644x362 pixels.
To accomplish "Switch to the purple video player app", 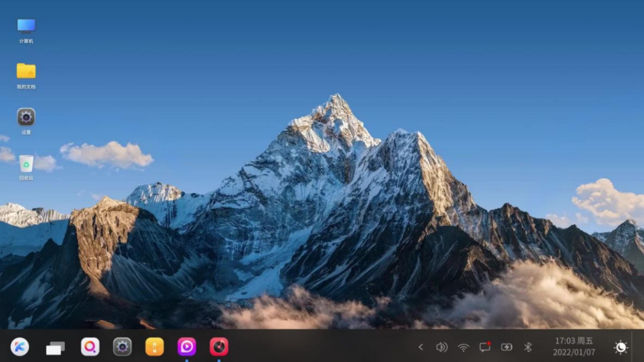I will point(187,347).
